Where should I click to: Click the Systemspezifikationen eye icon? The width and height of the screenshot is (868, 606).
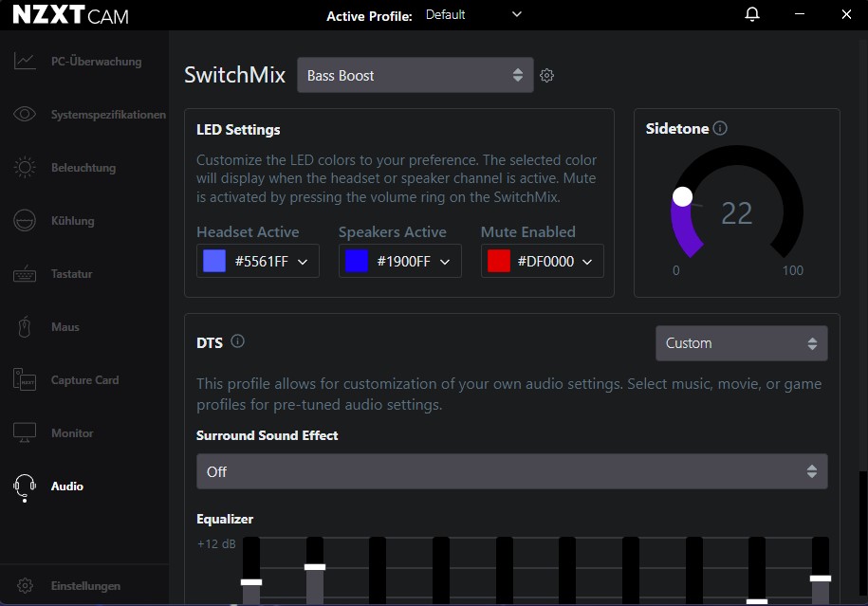pyautogui.click(x=25, y=114)
